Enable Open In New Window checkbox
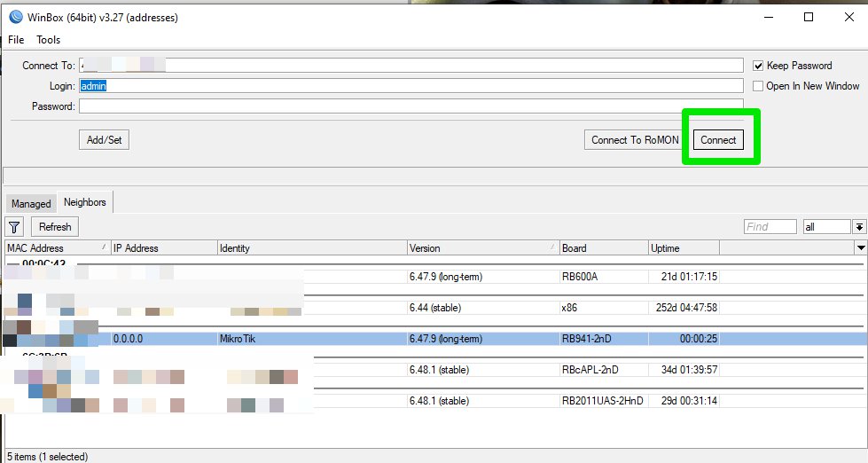 tap(758, 86)
